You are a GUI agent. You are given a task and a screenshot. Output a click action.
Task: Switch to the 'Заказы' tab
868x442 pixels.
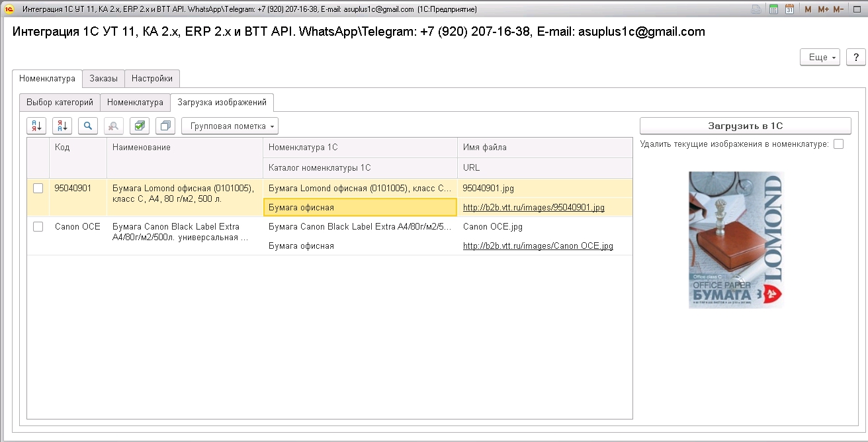104,79
